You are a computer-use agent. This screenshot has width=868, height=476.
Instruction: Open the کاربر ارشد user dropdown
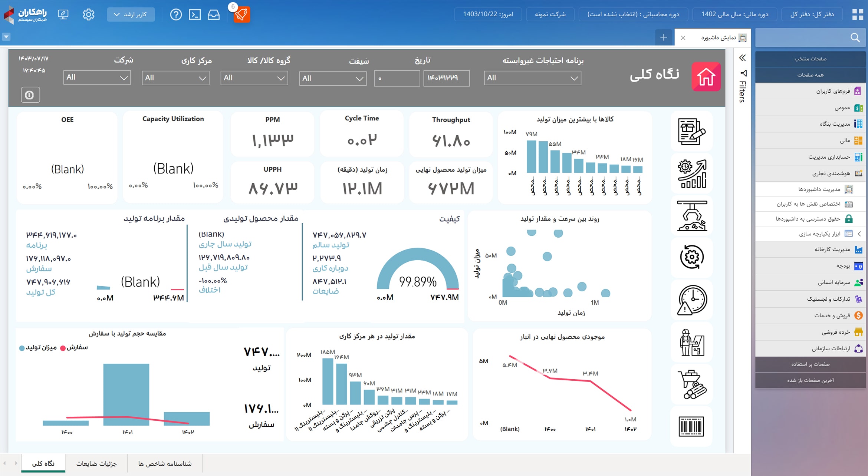point(131,14)
